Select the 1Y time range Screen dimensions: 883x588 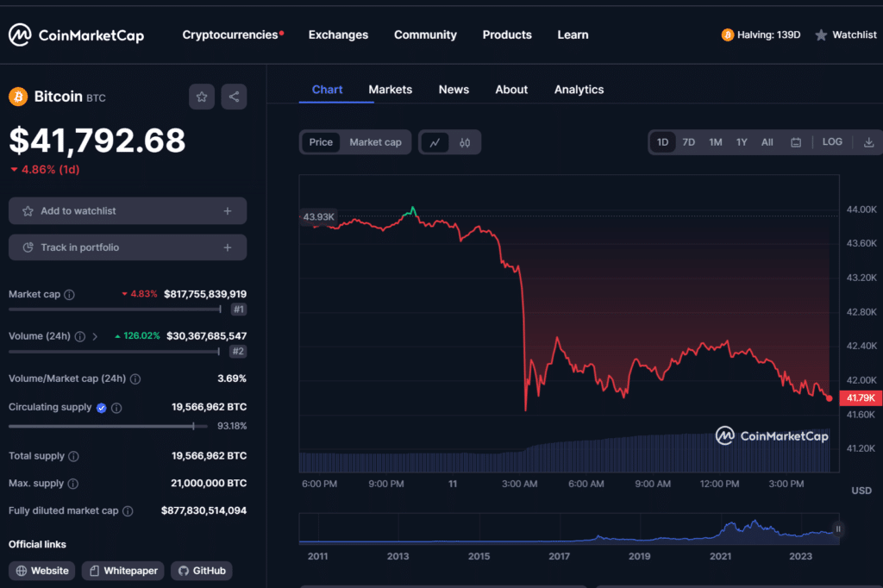[x=742, y=142]
